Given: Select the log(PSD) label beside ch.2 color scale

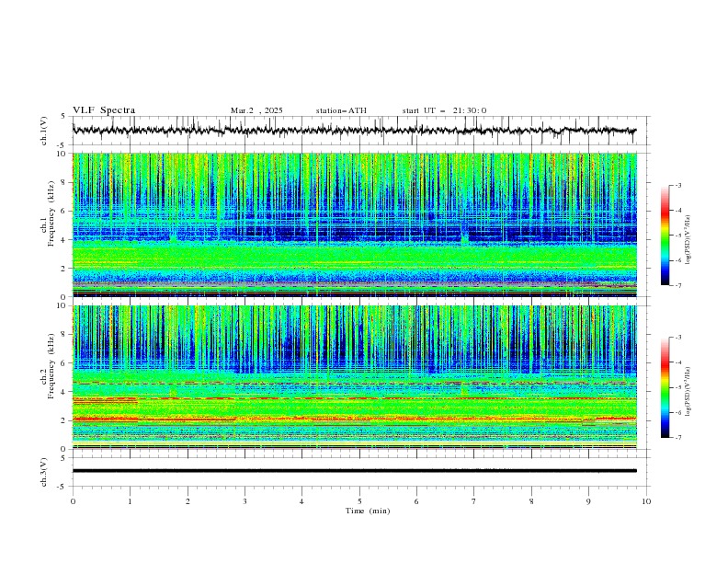Looking at the screenshot, I should [x=688, y=392].
